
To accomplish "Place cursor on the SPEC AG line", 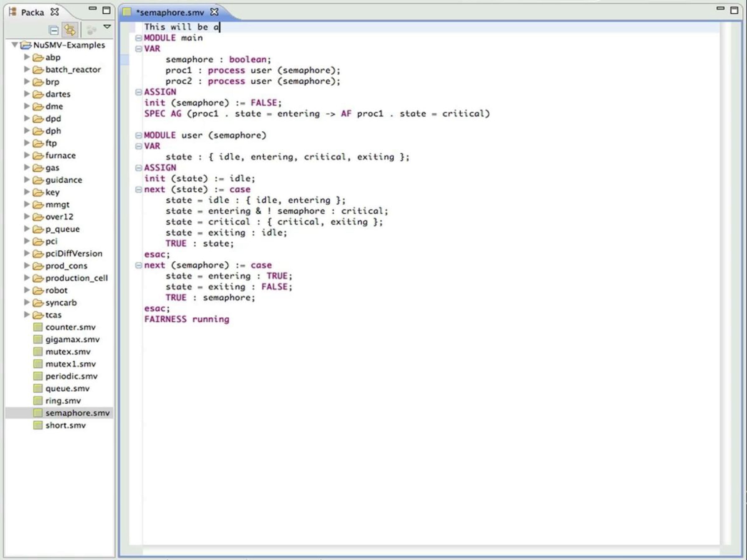I will [317, 114].
